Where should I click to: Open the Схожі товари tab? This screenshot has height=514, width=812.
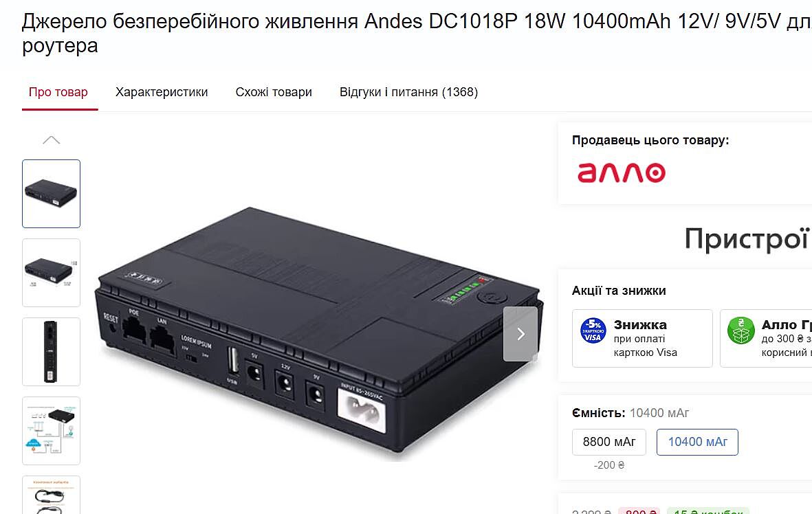click(x=274, y=92)
